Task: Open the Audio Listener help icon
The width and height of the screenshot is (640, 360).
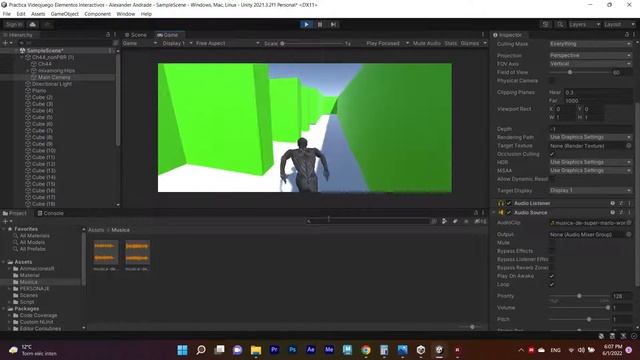Action: click(613, 203)
